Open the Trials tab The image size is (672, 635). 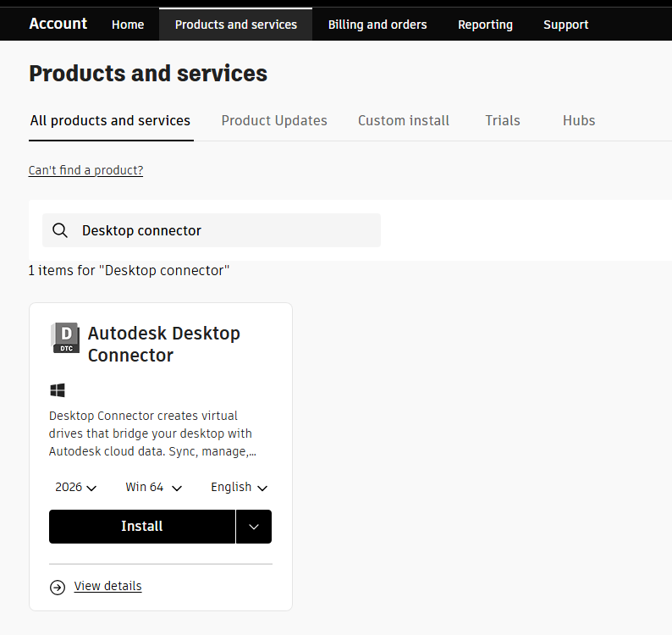tap(503, 120)
